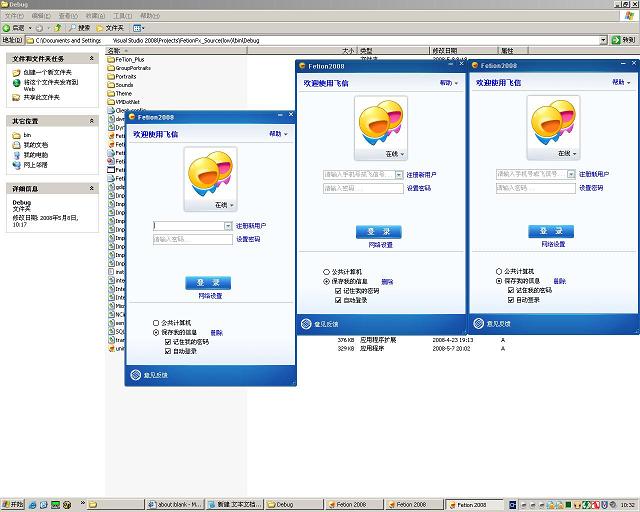Click 意见反馈 icon in middle Fetion window
Image resolution: width=640 pixels, height=512 pixels.
pyautogui.click(x=306, y=324)
